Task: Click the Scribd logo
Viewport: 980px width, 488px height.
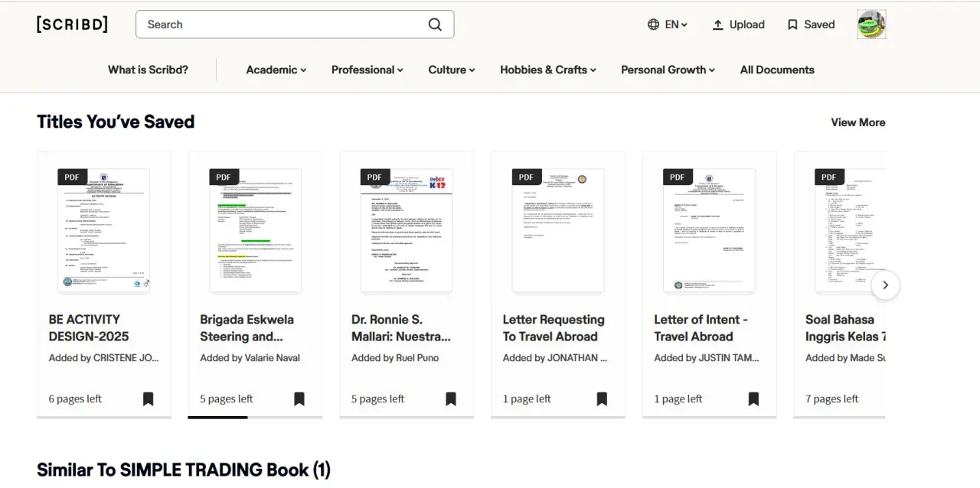Action: [72, 24]
